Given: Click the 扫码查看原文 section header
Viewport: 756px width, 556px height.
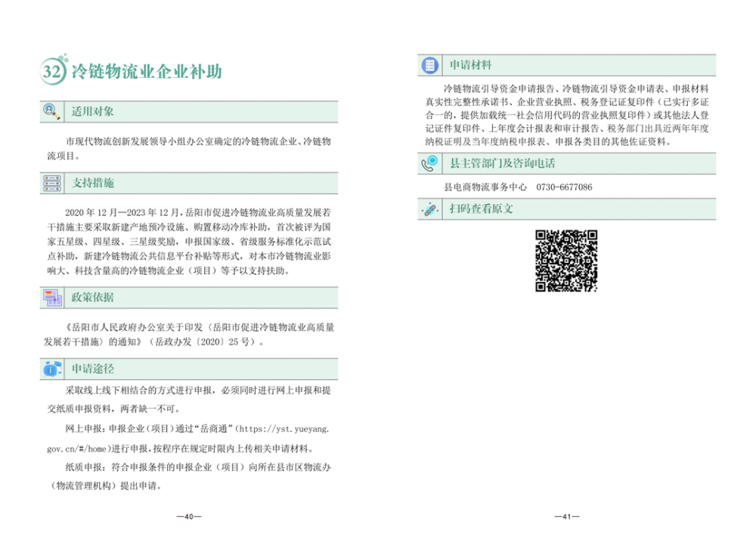Looking at the screenshot, I should [x=481, y=209].
